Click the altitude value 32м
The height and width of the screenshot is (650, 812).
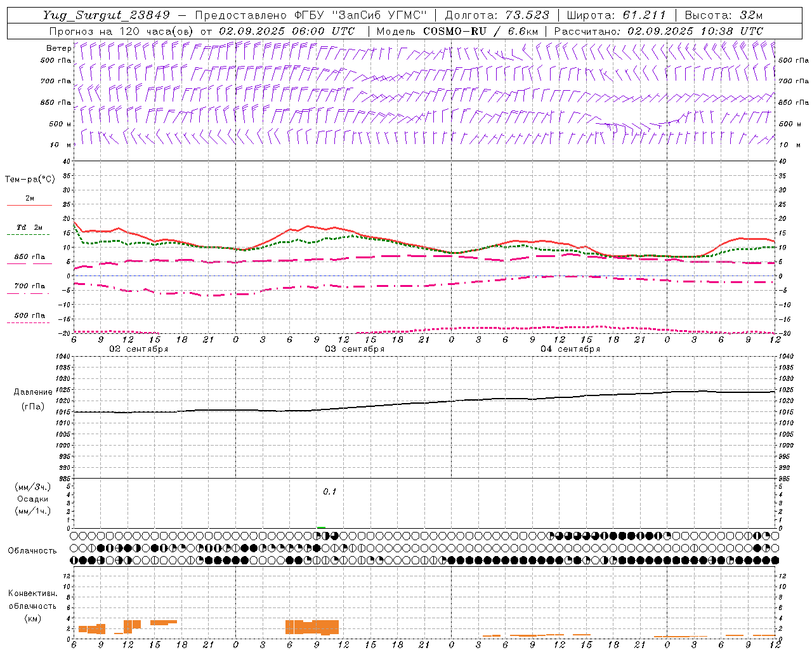[751, 15]
